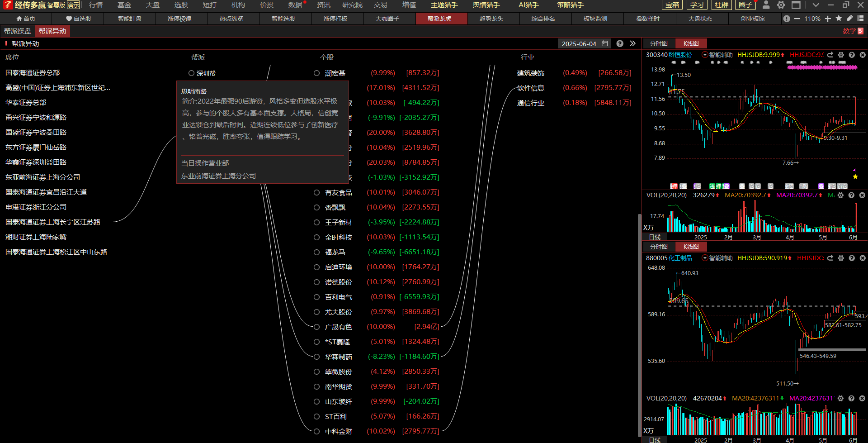Click the 演示 demo label by the logo

point(73,5)
